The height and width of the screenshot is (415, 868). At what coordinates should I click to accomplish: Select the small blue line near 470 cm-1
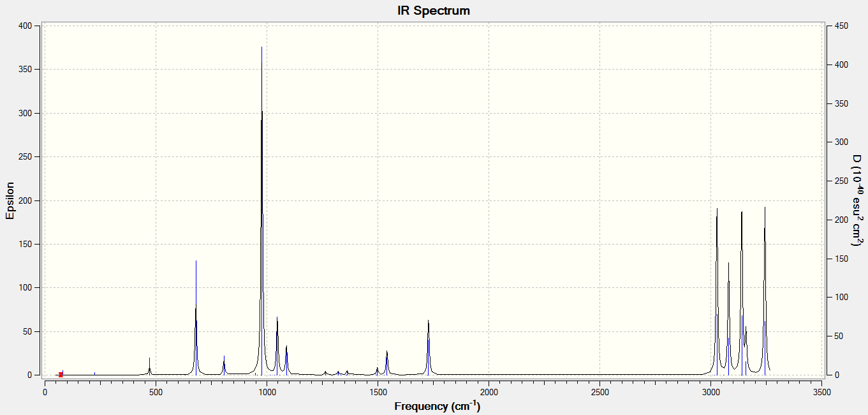149,366
